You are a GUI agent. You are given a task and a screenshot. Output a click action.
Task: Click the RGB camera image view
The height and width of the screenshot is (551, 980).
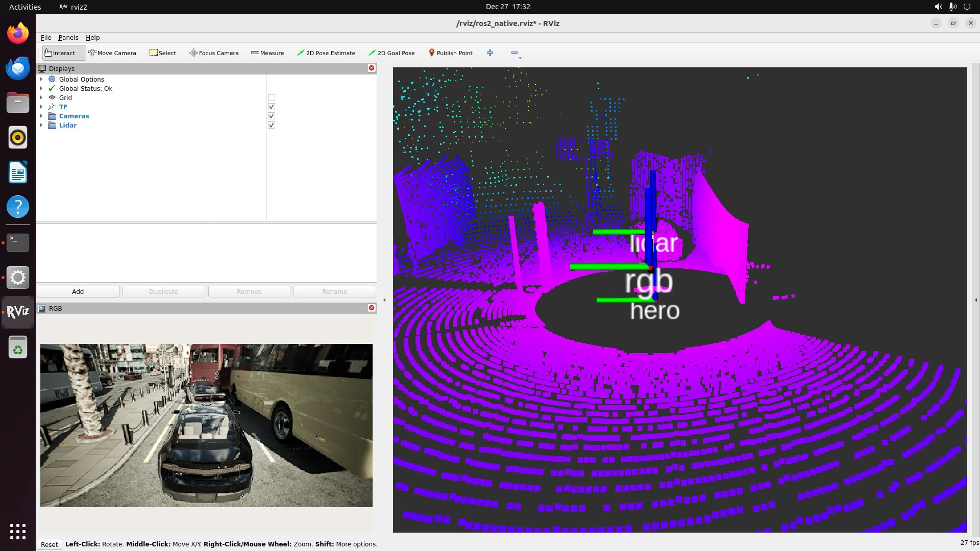click(206, 425)
